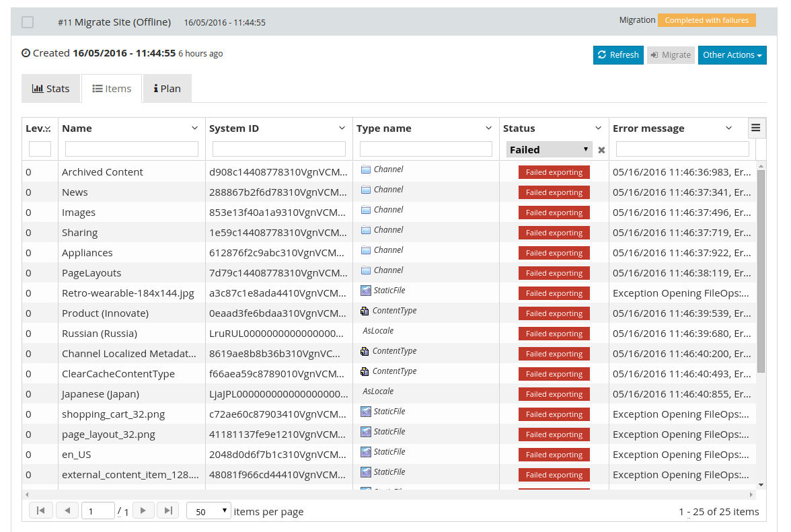791x532 pixels.
Task: Click Exception Opening FileOps message for shopping_cart_32.png
Action: [681, 414]
